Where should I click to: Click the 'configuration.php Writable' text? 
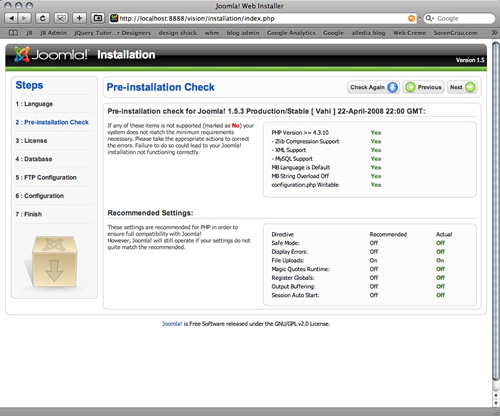305,185
